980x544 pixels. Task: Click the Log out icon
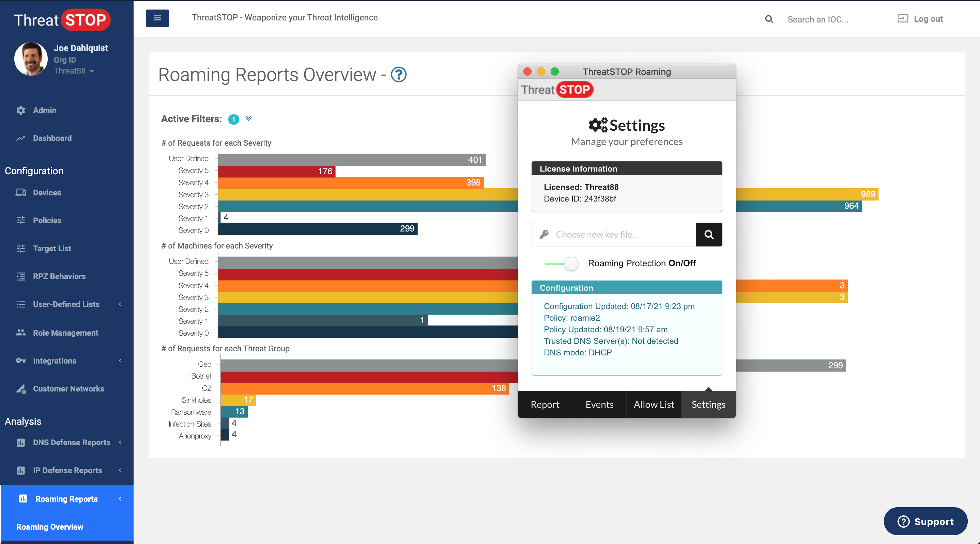point(902,19)
